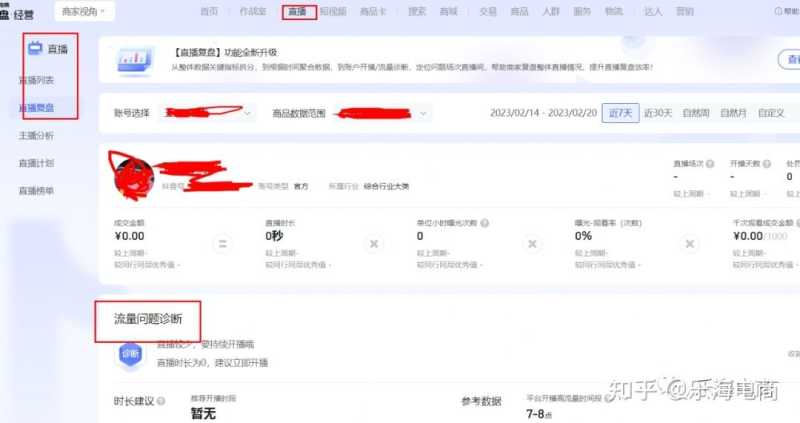
Task: Select the 近7天 date range
Action: pos(620,113)
